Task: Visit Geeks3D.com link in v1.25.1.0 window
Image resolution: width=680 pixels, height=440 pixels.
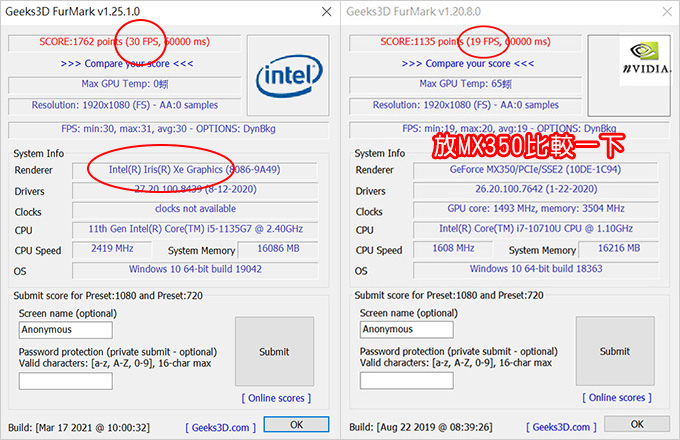Action: (x=221, y=428)
